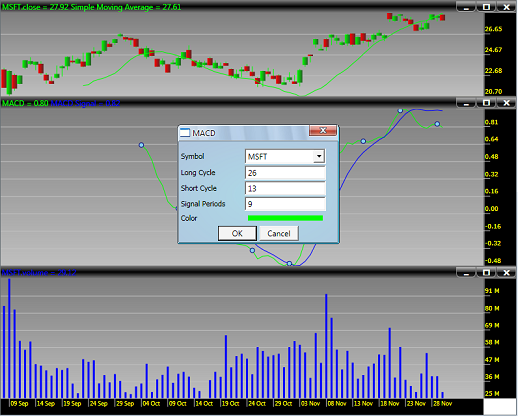Minimize the MSFT volume panel
The width and height of the screenshot is (518, 416).
[x=466, y=273]
